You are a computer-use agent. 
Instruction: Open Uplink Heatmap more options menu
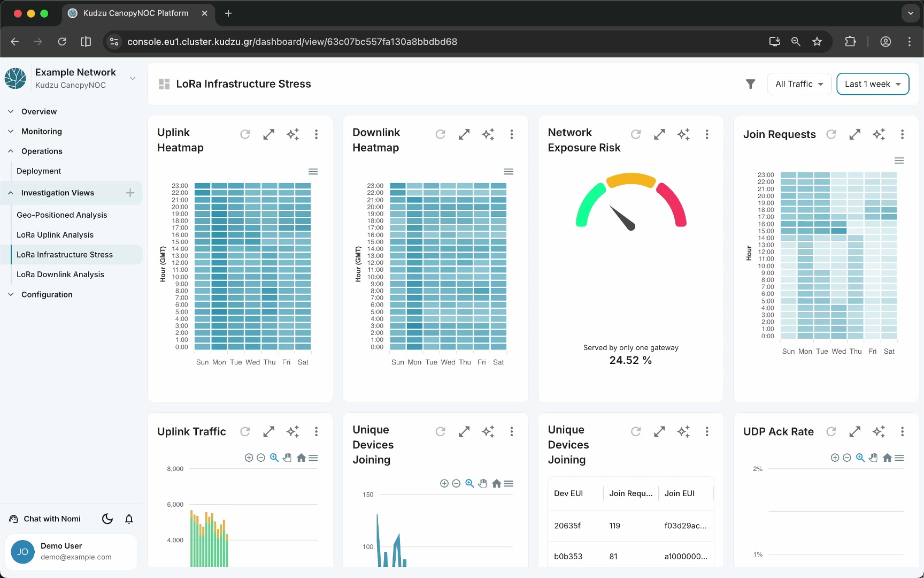[317, 134]
